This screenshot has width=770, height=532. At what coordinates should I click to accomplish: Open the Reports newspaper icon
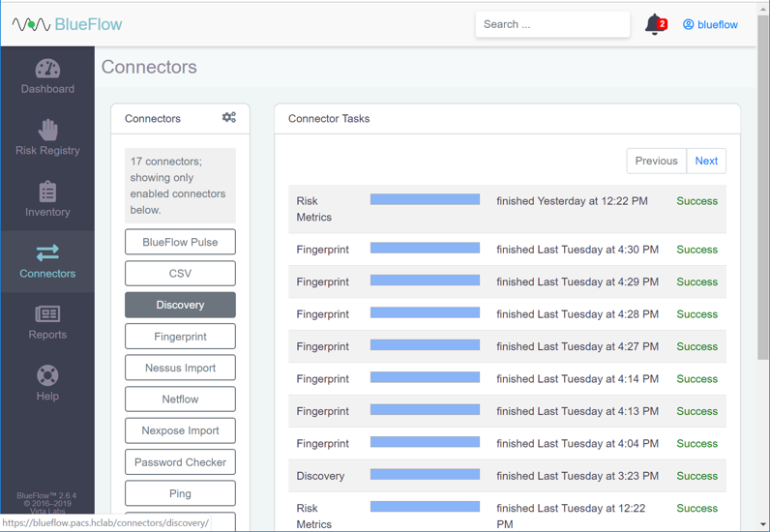(47, 314)
